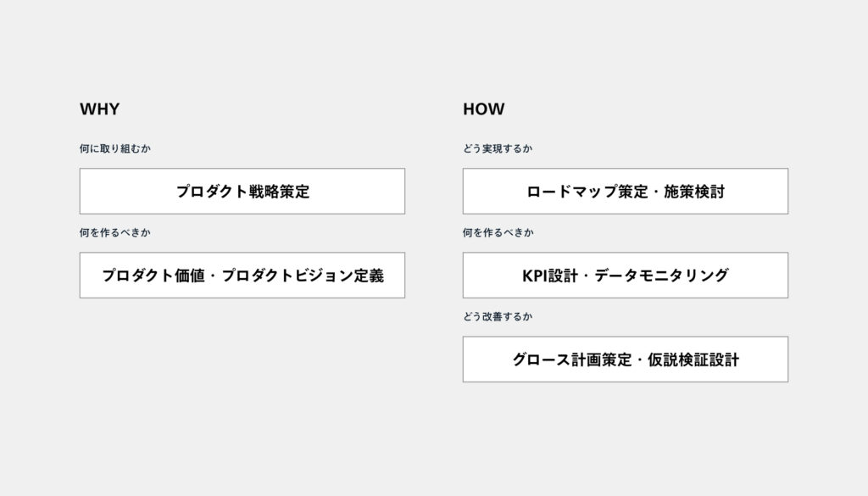The height and width of the screenshot is (496, 868).
Task: Select the プロダクト戦略策定 box
Action: [x=242, y=192]
